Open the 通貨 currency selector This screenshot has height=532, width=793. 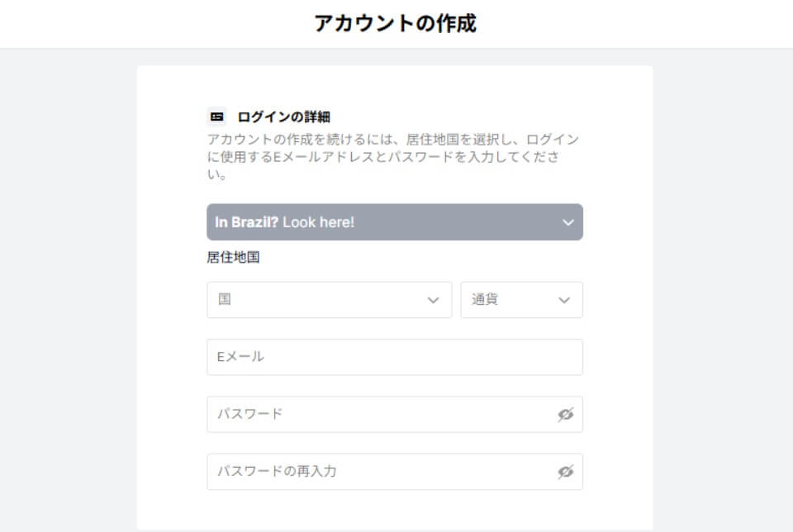[x=521, y=300]
